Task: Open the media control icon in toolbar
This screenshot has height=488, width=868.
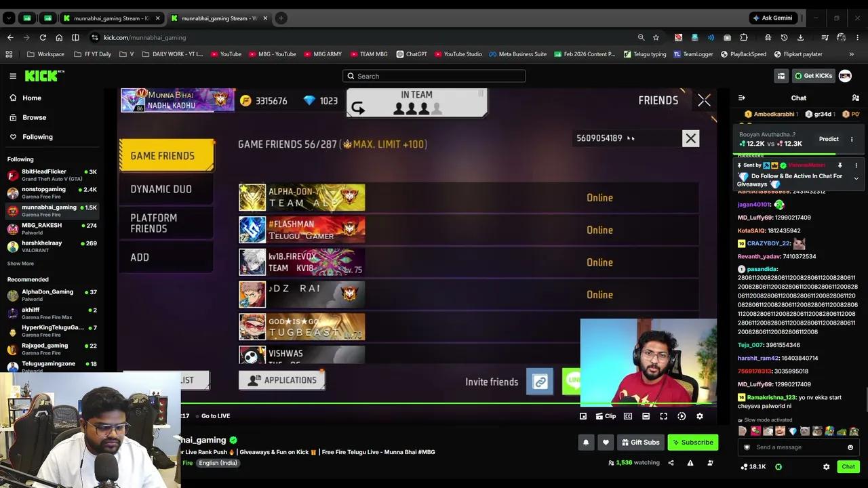Action: 825,37
